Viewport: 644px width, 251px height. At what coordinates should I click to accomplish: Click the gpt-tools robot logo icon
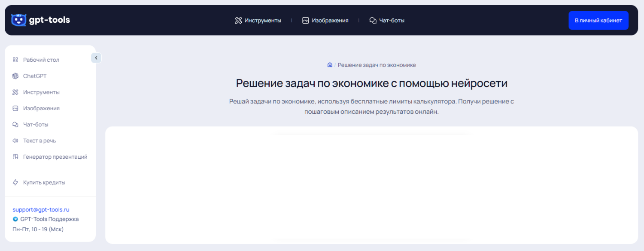[x=18, y=20]
